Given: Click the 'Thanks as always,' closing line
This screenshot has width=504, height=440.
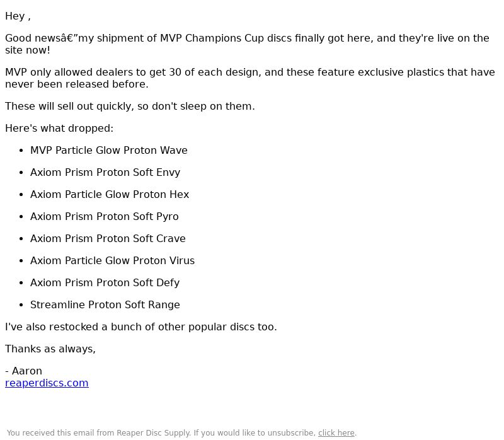Looking at the screenshot, I should pyautogui.click(x=50, y=349).
